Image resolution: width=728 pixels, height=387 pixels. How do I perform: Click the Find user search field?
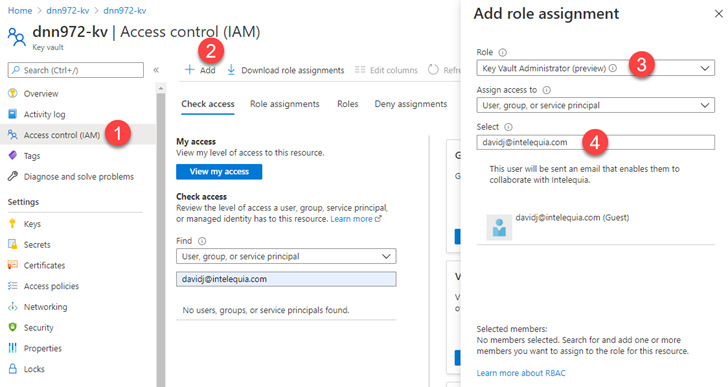(286, 279)
